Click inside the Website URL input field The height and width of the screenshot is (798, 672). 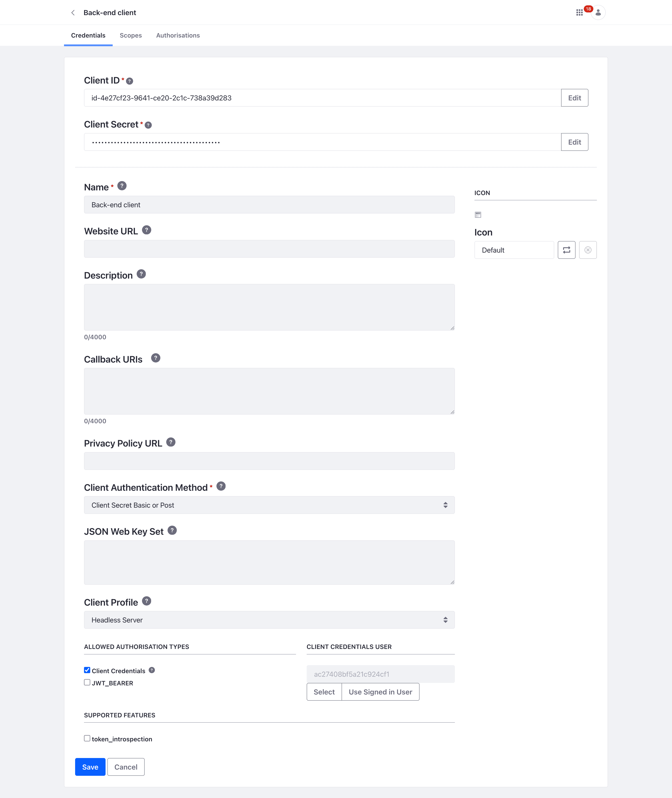tap(269, 248)
